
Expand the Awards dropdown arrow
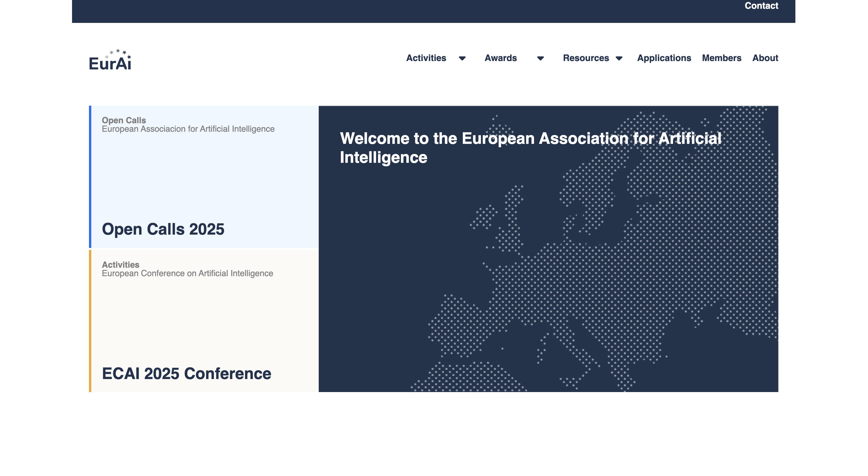[541, 58]
